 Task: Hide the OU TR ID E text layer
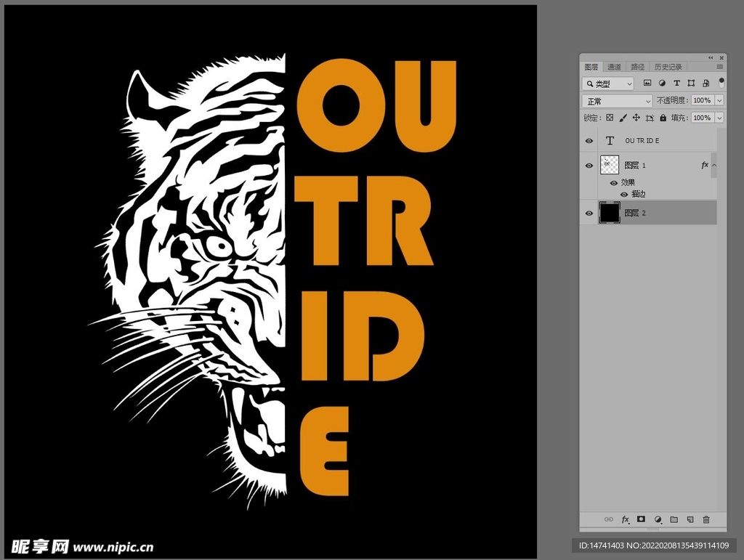[x=589, y=141]
